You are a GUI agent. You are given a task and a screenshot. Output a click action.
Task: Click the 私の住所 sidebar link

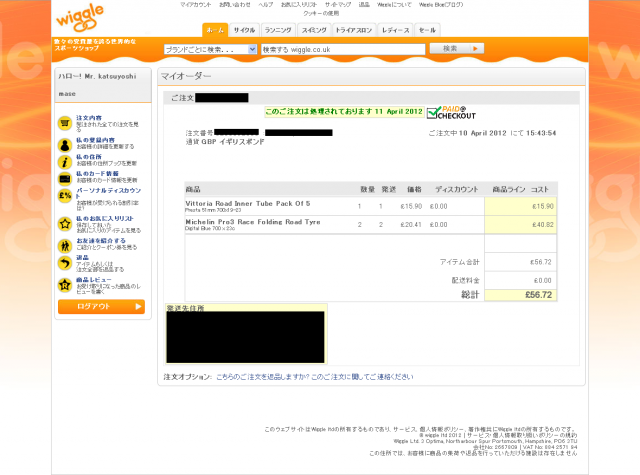[89, 157]
